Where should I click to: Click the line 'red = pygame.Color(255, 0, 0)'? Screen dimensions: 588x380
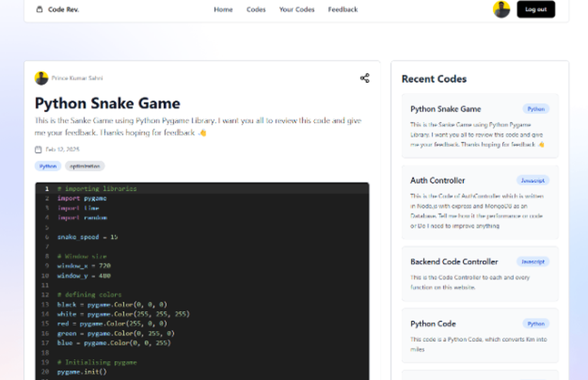pyautogui.click(x=112, y=324)
